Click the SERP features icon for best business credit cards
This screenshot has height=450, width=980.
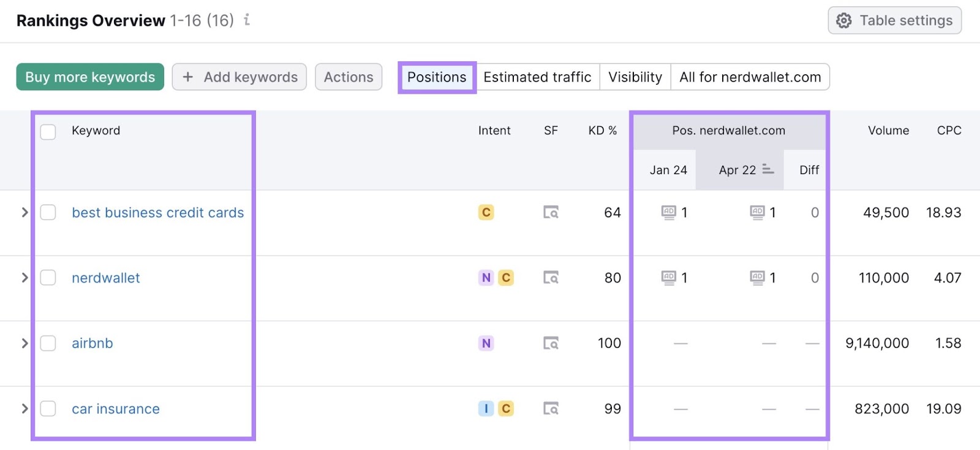pos(551,213)
